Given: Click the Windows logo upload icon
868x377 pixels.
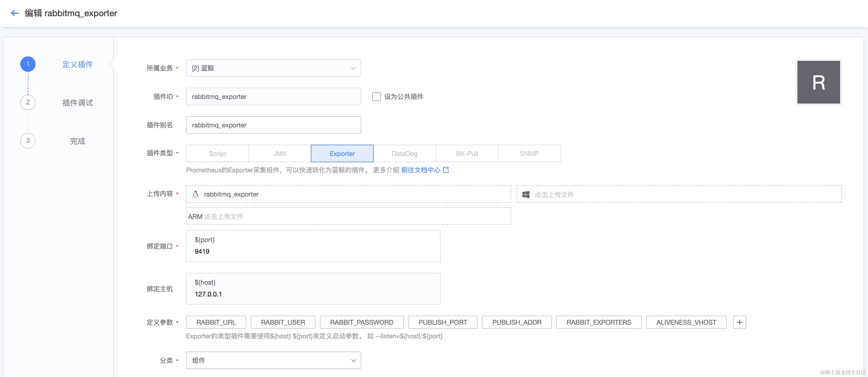Looking at the screenshot, I should pos(526,195).
